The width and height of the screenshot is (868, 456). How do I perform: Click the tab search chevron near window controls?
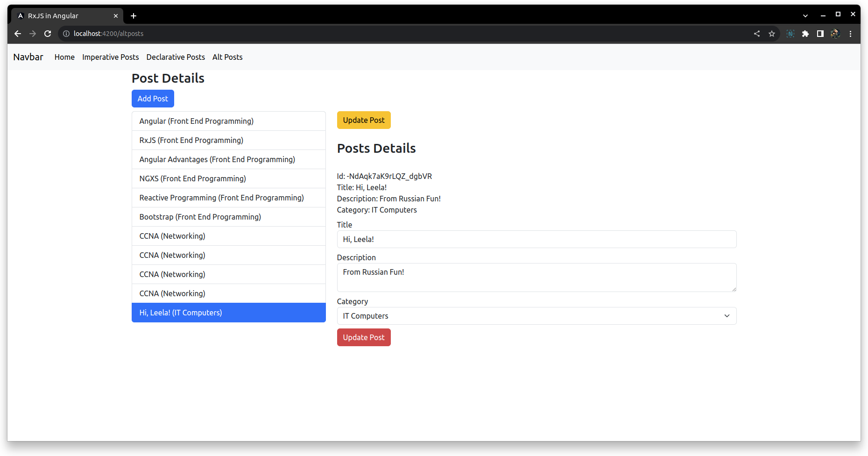[805, 15]
